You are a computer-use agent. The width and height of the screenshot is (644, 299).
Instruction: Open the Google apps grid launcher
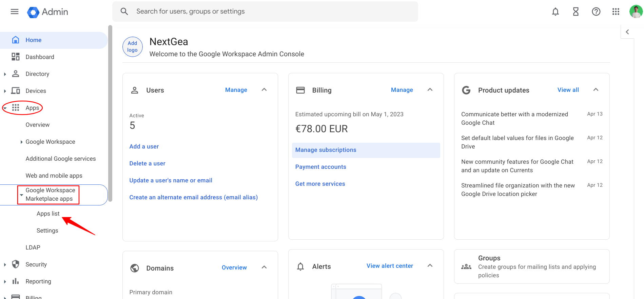coord(616,12)
